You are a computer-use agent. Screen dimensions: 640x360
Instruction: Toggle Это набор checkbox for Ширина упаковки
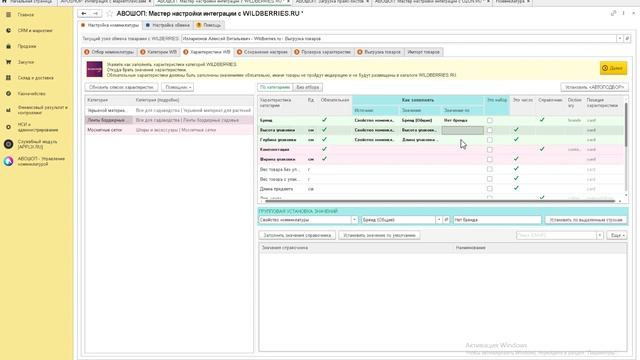490,160
